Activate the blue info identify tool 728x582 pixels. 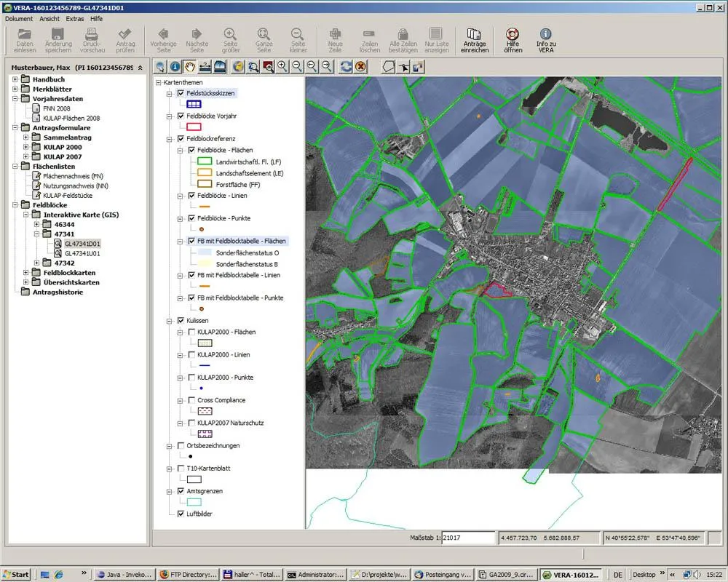[175, 67]
